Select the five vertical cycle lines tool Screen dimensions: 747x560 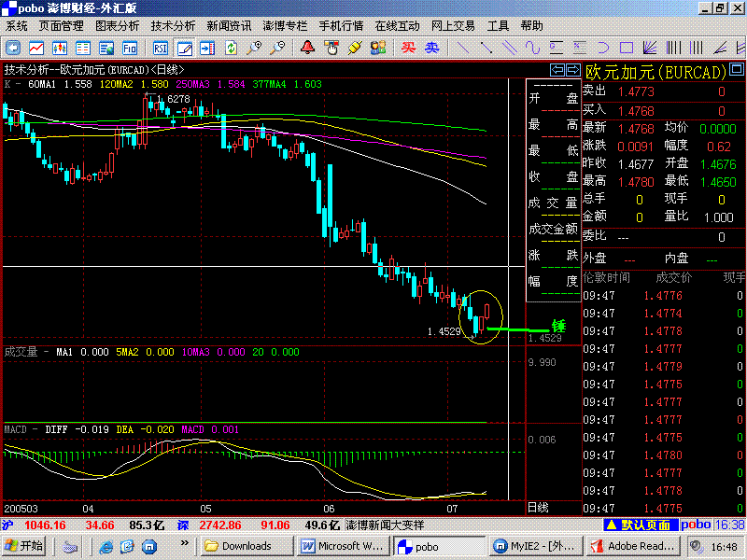[x=673, y=49]
